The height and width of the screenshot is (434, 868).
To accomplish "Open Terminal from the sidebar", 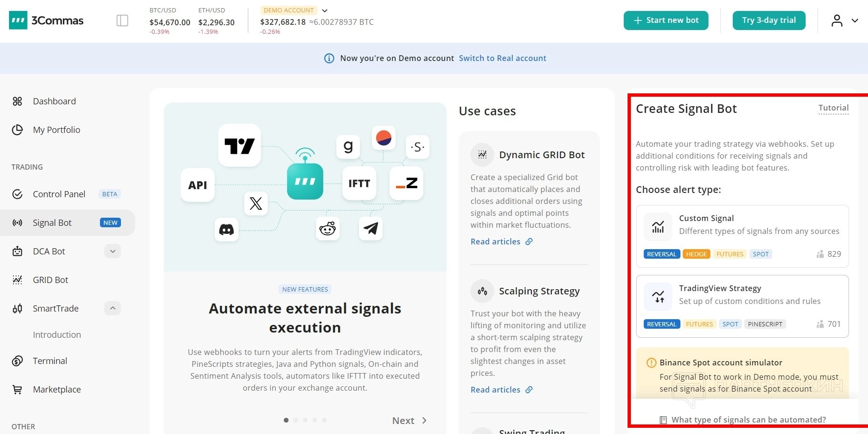I will coord(50,361).
